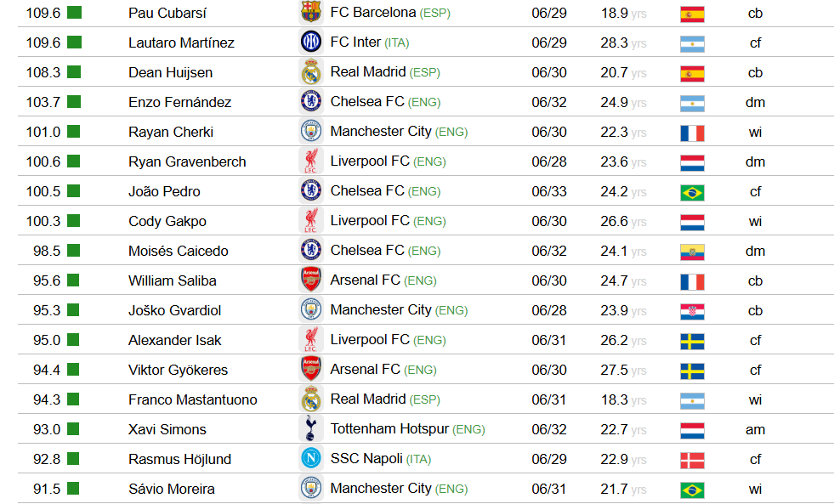834x504 pixels.
Task: Click Brazil flag in João Pedro row
Action: [x=692, y=192]
